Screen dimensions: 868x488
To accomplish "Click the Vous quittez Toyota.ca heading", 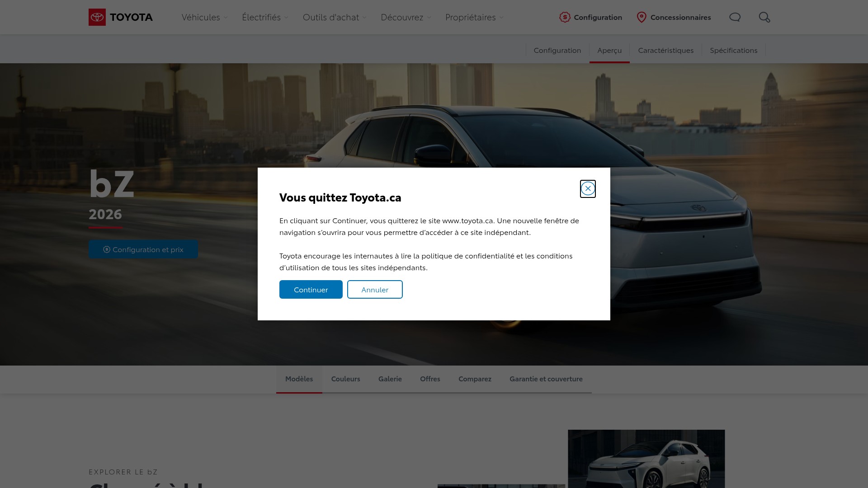I will pyautogui.click(x=340, y=197).
